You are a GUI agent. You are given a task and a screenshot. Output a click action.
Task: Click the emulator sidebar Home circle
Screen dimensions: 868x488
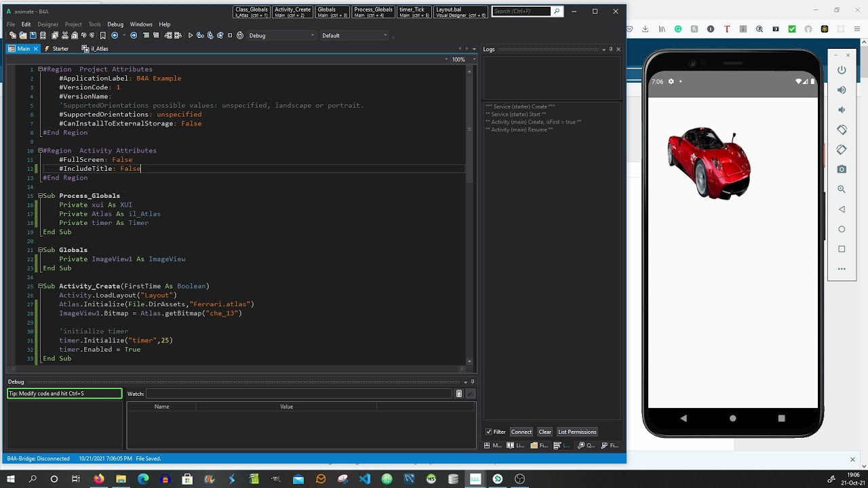click(842, 229)
